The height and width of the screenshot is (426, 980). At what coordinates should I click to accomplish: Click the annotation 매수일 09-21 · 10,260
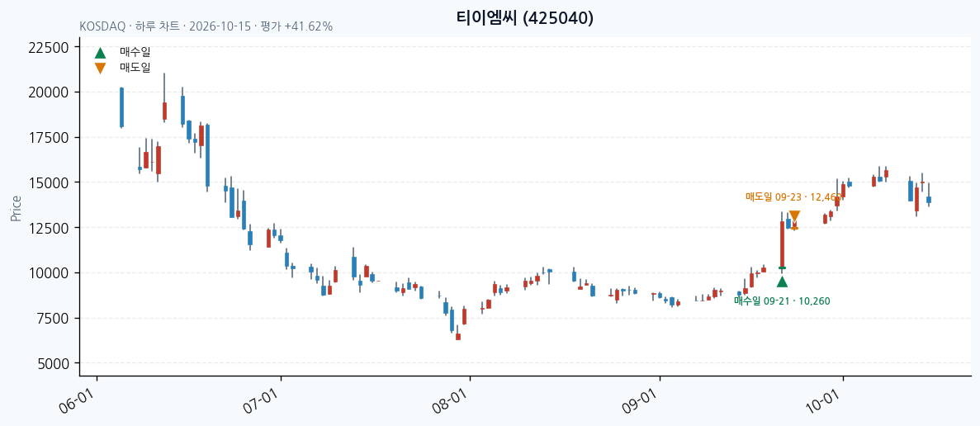pos(782,301)
